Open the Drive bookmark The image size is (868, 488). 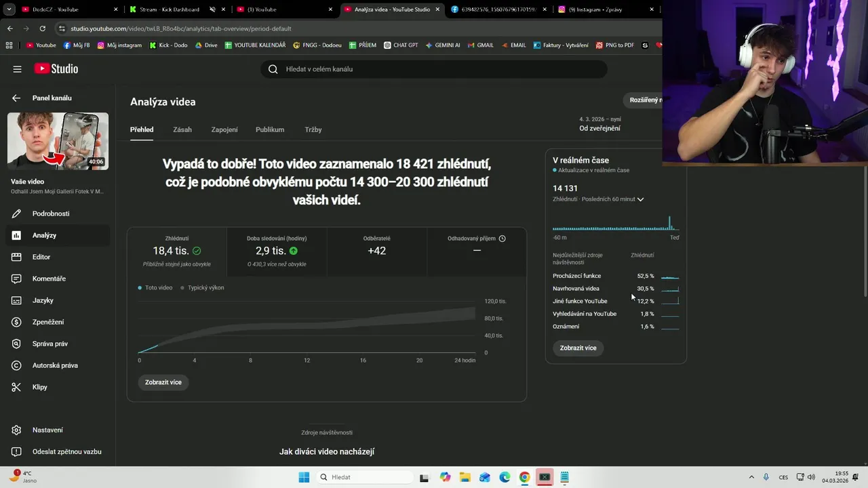click(206, 45)
